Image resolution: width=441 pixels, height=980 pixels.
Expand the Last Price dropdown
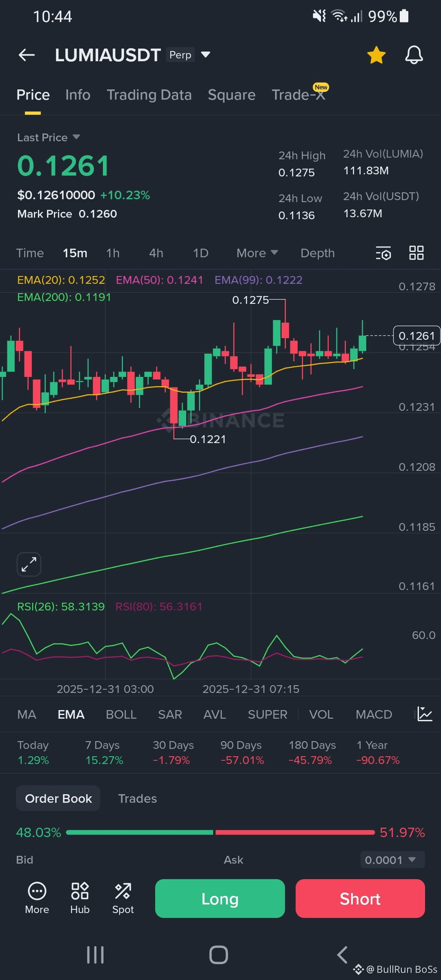[x=49, y=138]
